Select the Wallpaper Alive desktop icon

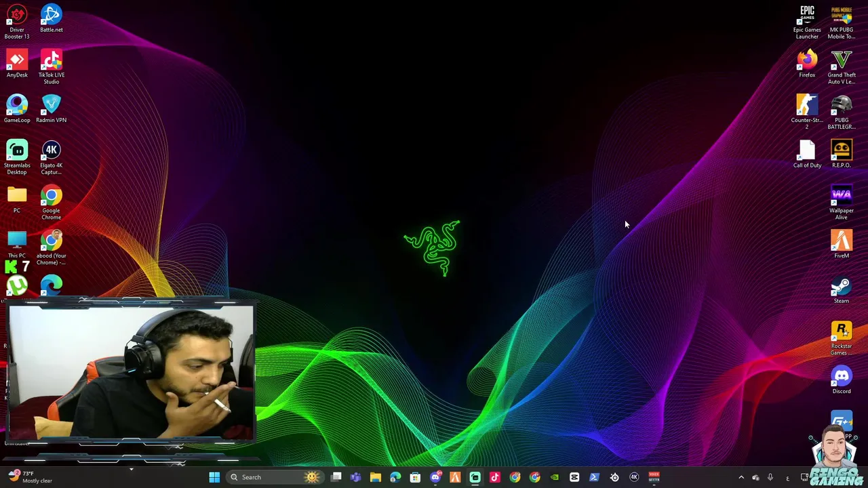click(x=842, y=203)
